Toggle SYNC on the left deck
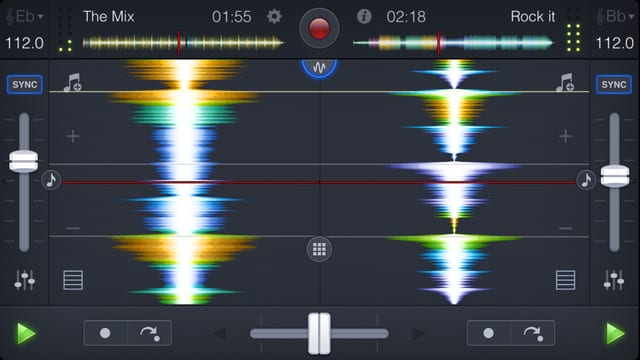Viewport: 640px width, 360px height. click(24, 84)
